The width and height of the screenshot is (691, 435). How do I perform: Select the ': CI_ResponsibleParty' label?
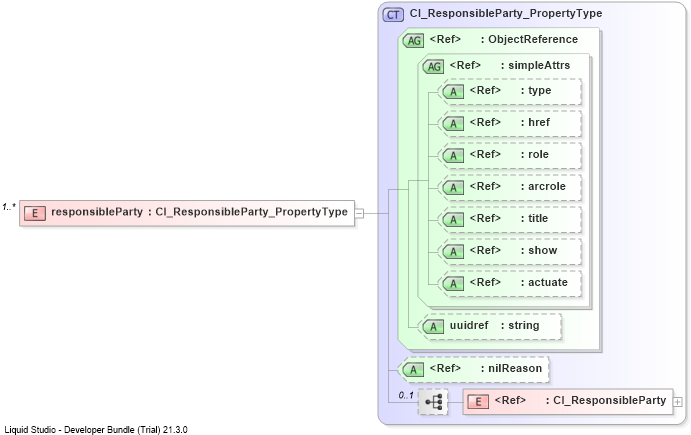pos(606,400)
